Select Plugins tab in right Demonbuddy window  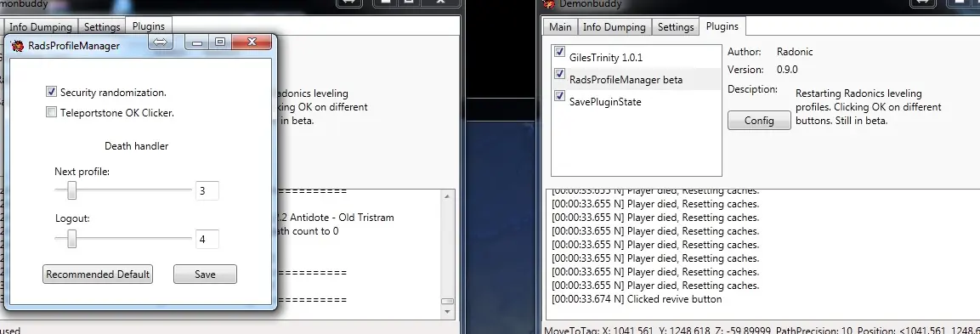coord(722,26)
